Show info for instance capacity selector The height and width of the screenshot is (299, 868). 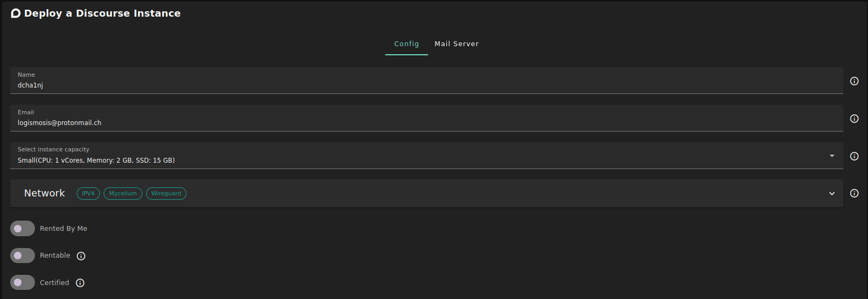[854, 156]
